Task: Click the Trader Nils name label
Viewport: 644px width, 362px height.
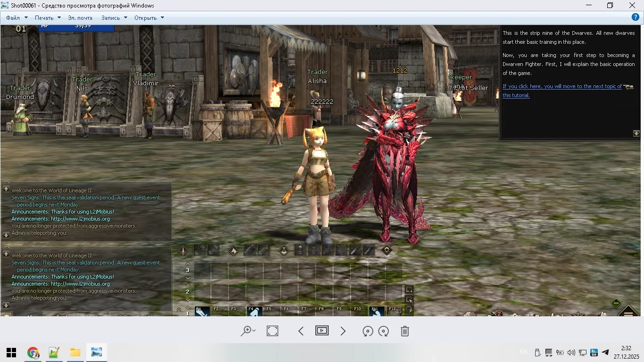Action: [x=83, y=84]
